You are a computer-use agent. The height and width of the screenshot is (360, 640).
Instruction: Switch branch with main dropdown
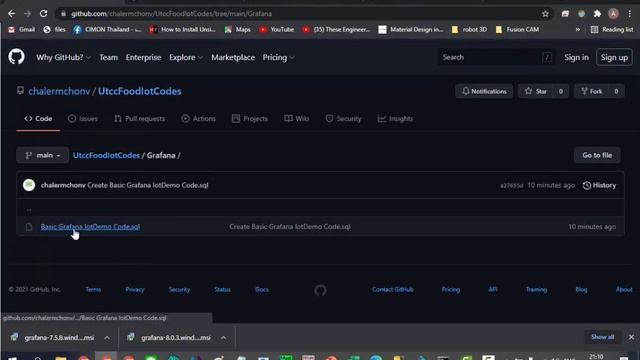pyautogui.click(x=42, y=155)
